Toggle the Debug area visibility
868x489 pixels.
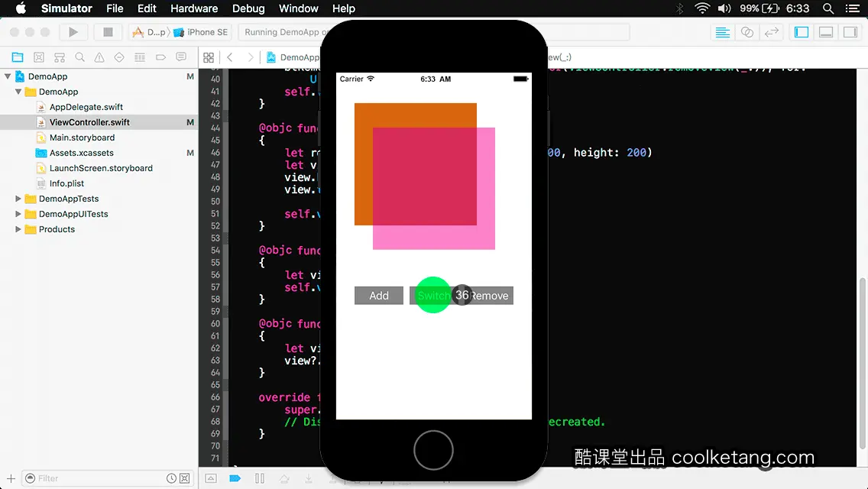click(826, 32)
